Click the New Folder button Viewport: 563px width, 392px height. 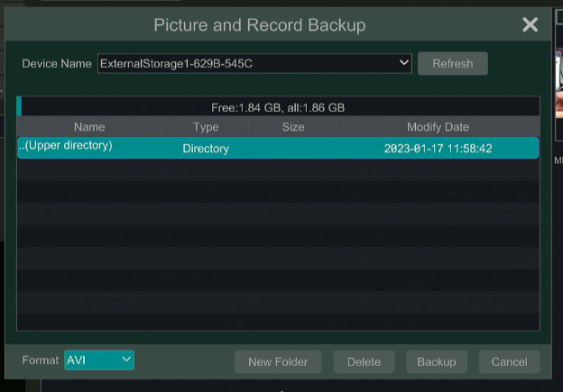(x=278, y=361)
